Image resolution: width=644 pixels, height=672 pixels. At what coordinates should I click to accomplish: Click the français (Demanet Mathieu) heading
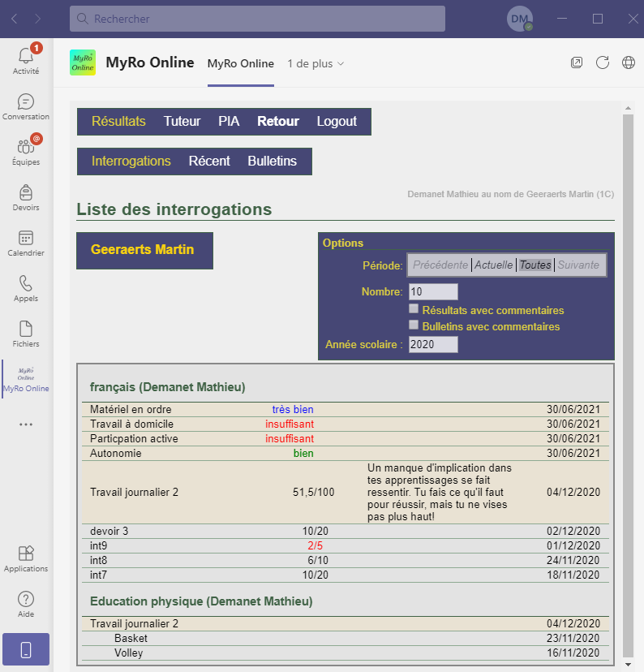pyautogui.click(x=167, y=387)
